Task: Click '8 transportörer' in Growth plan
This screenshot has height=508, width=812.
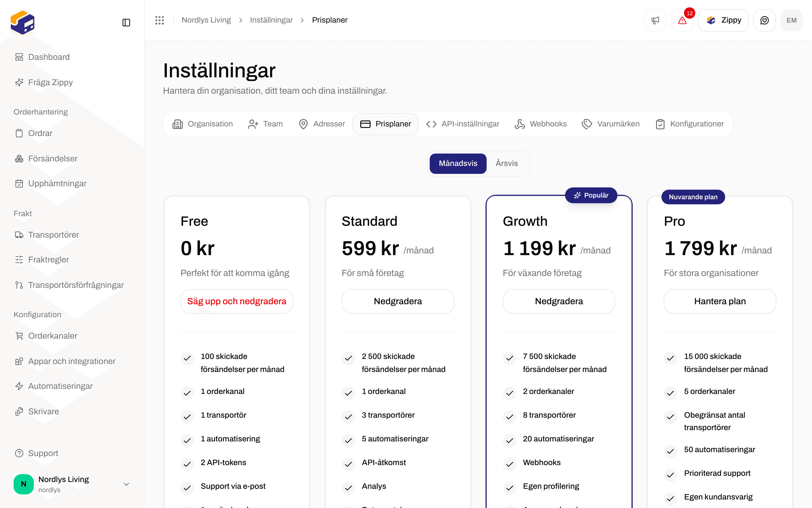Action: [x=549, y=415]
